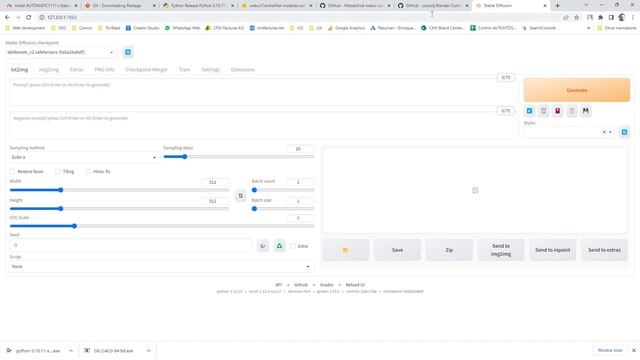Click the Send to img2img button
Screen dimensions: 640x360
coord(501,250)
